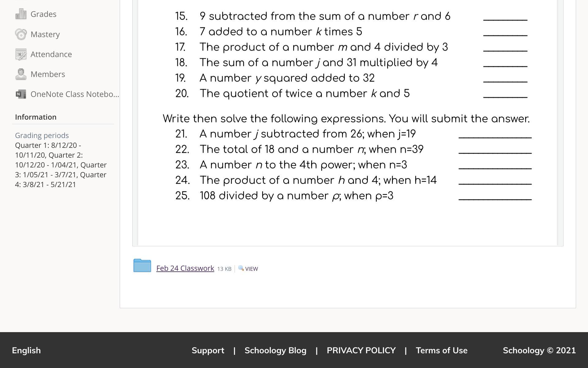Image resolution: width=588 pixels, height=368 pixels.
Task: Go to the Mastery page
Action: point(45,34)
